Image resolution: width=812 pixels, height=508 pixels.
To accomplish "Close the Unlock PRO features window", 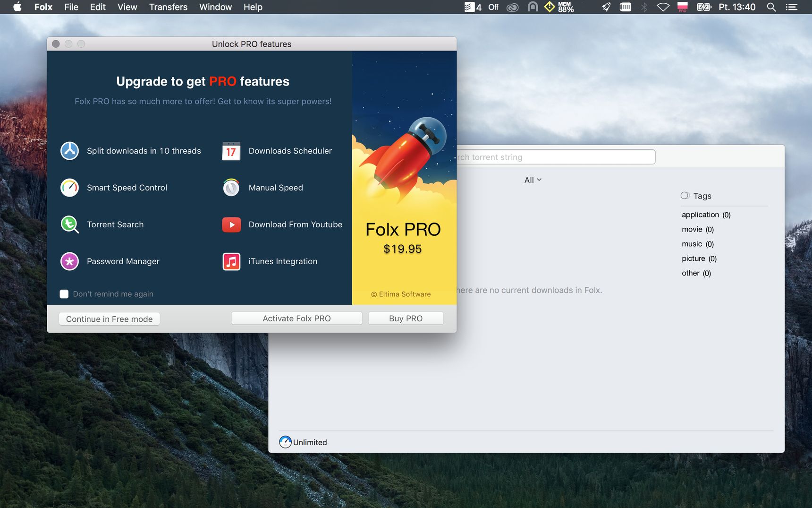I will (x=56, y=44).
